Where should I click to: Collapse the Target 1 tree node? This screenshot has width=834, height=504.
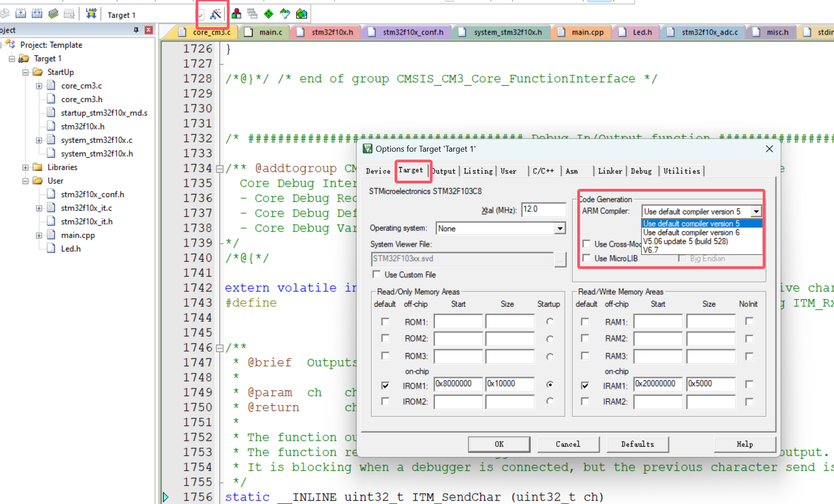tap(12, 59)
